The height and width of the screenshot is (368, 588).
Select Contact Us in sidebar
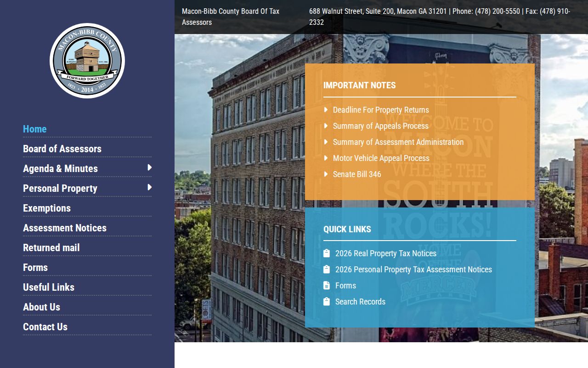click(x=45, y=327)
